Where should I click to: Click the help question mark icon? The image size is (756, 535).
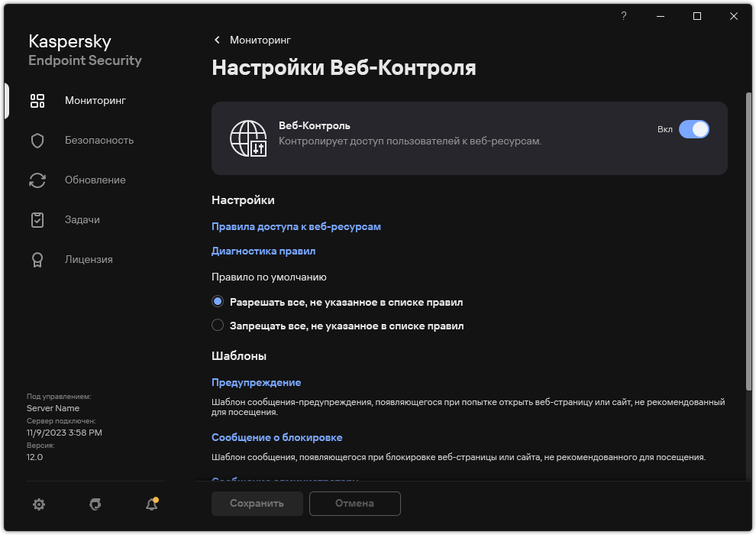coord(624,16)
